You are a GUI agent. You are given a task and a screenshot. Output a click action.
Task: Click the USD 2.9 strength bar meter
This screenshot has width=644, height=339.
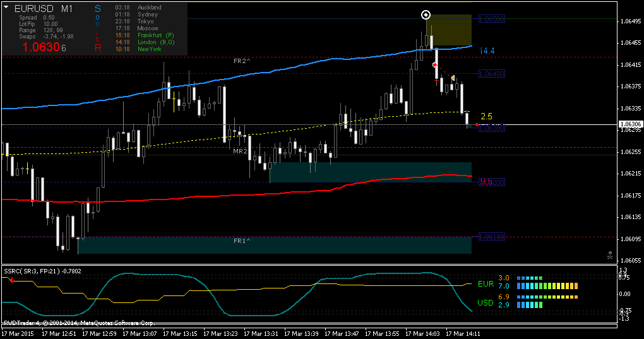(x=530, y=305)
